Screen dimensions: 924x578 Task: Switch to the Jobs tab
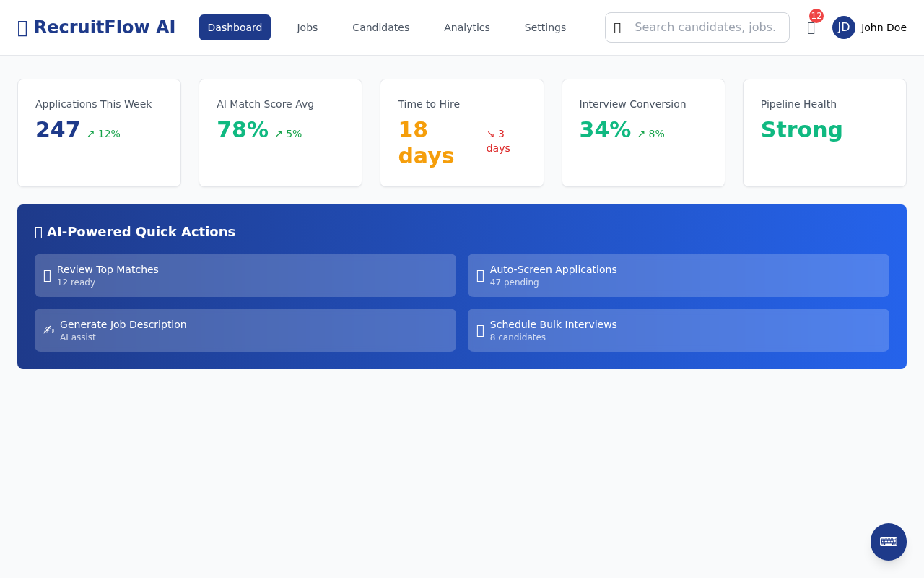click(307, 27)
